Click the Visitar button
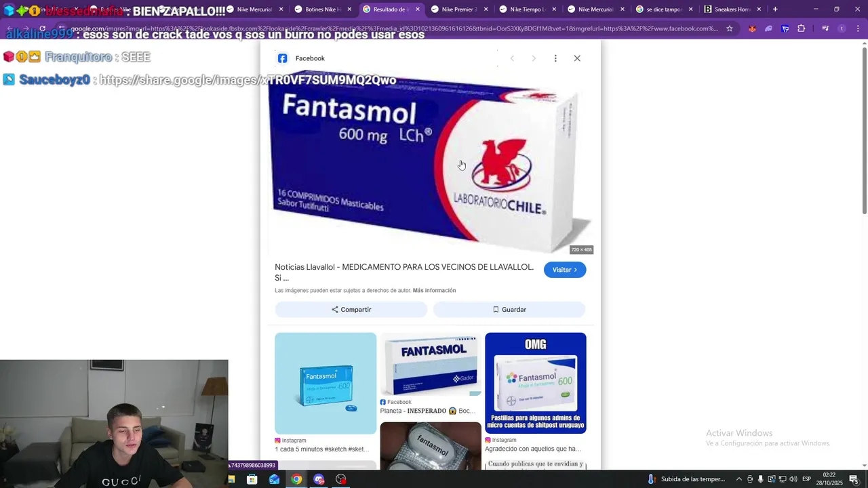The height and width of the screenshot is (488, 868). (565, 270)
